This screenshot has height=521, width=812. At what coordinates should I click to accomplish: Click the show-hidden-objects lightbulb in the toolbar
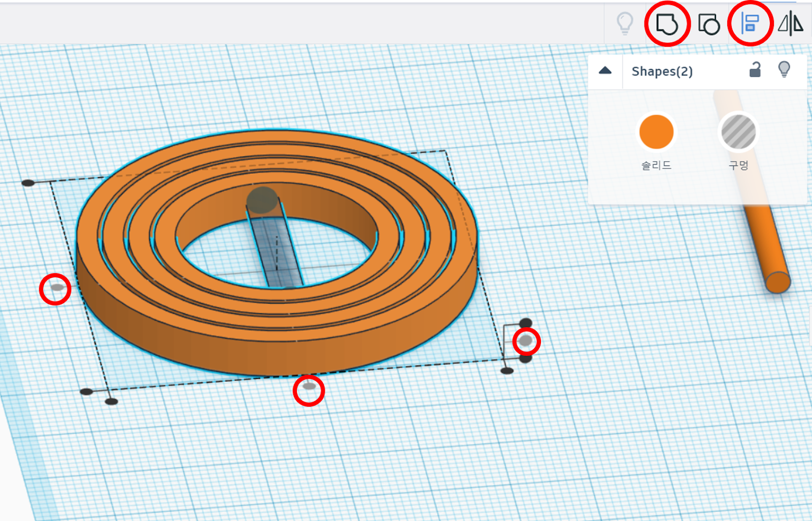625,23
